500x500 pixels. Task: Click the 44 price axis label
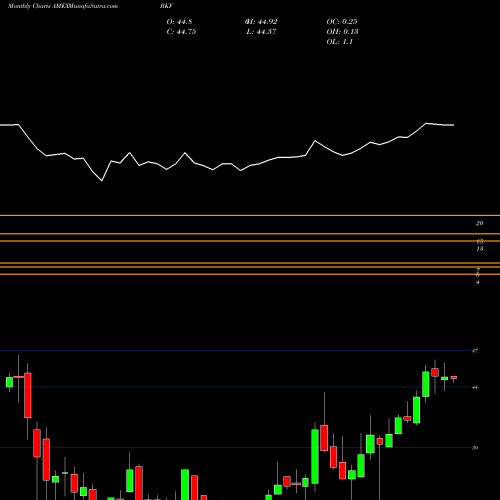coord(475,387)
